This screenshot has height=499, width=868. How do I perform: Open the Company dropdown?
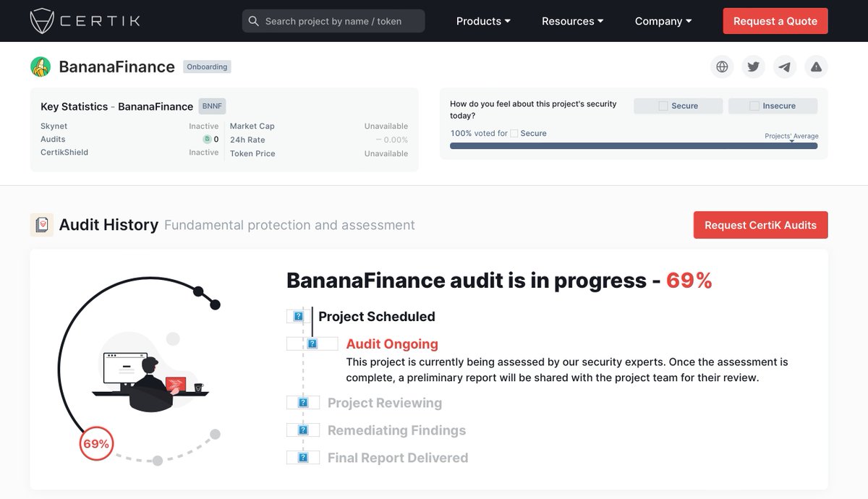662,21
